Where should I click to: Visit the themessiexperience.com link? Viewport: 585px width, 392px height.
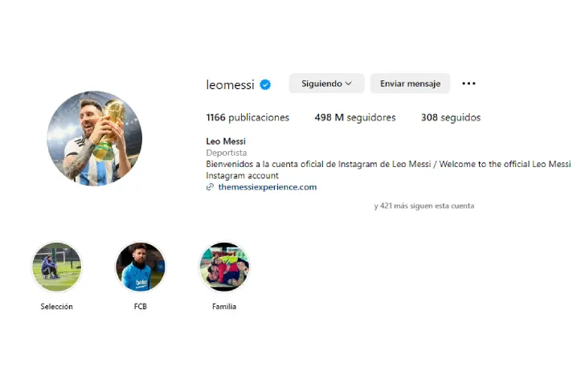tap(268, 187)
